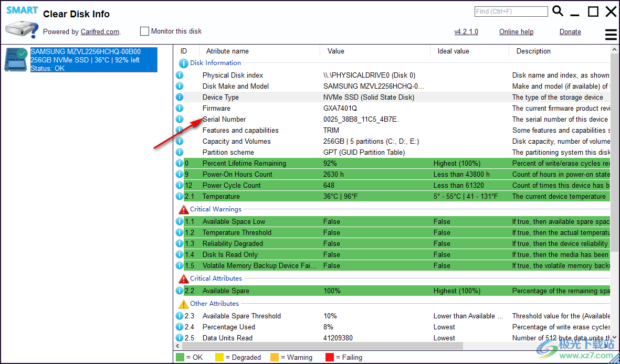Image resolution: width=620 pixels, height=364 pixels.
Task: Select the GPT (GUID Partition Table) value
Action: 364,152
